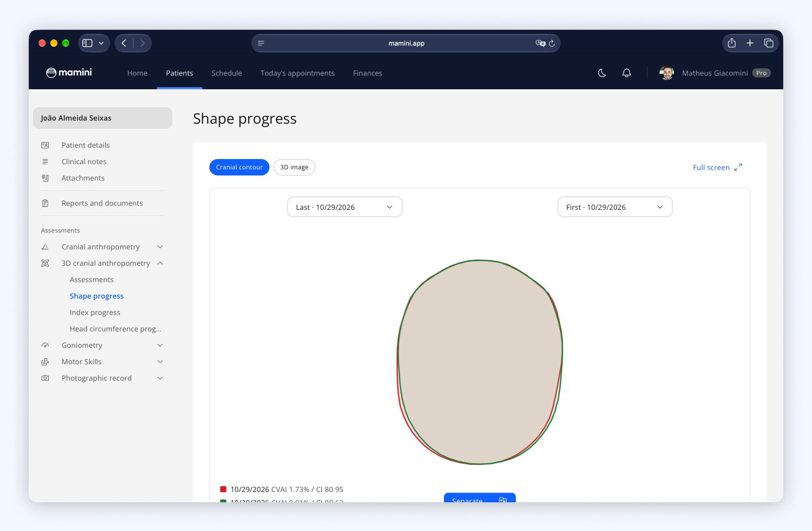
Task: Click the red legend swatch for CVAI 1.73%
Action: (223, 489)
